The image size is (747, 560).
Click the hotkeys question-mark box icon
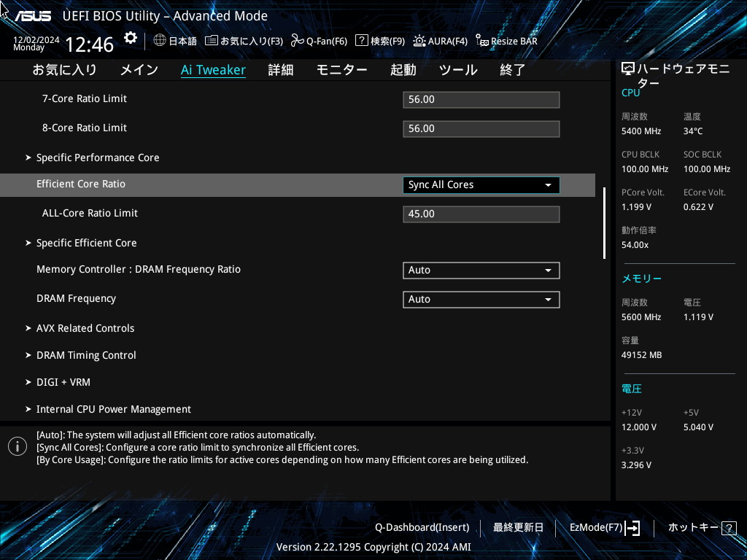click(729, 528)
